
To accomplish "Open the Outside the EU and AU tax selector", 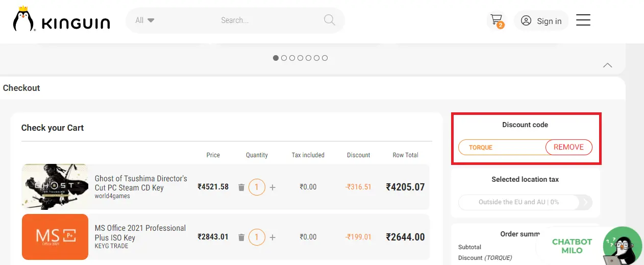I will tap(518, 202).
